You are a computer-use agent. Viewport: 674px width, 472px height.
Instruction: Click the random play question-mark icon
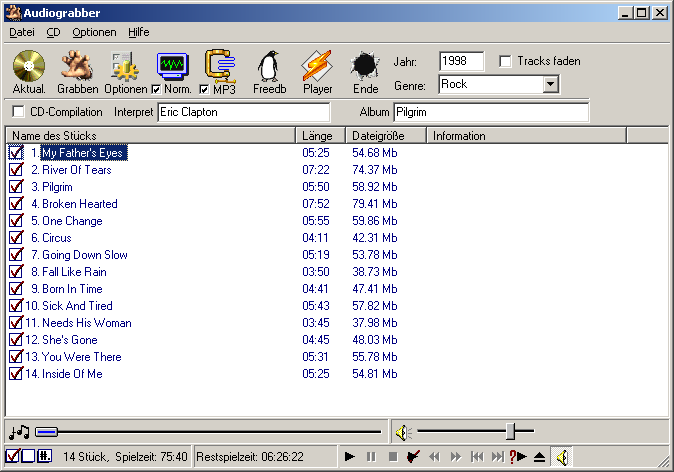[518, 457]
